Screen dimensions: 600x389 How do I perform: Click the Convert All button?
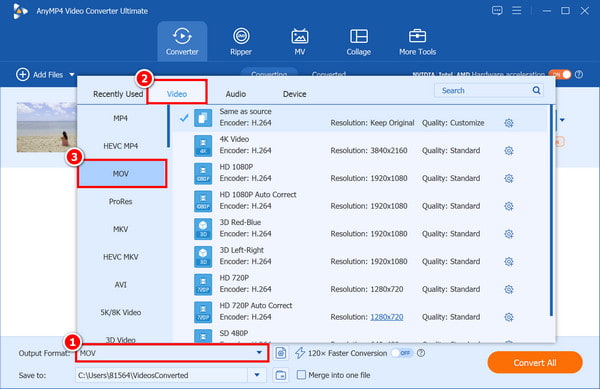pos(535,363)
